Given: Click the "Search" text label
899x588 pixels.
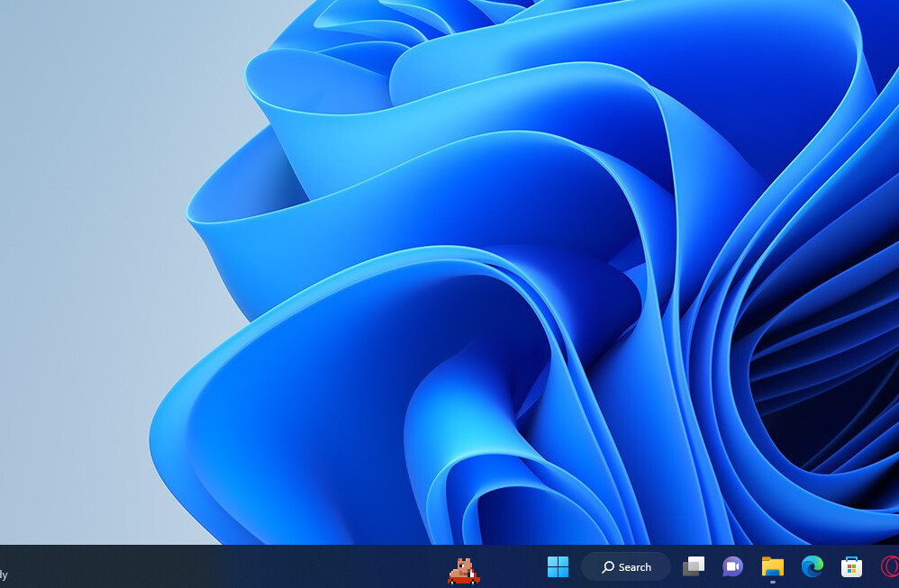Looking at the screenshot, I should click(634, 567).
